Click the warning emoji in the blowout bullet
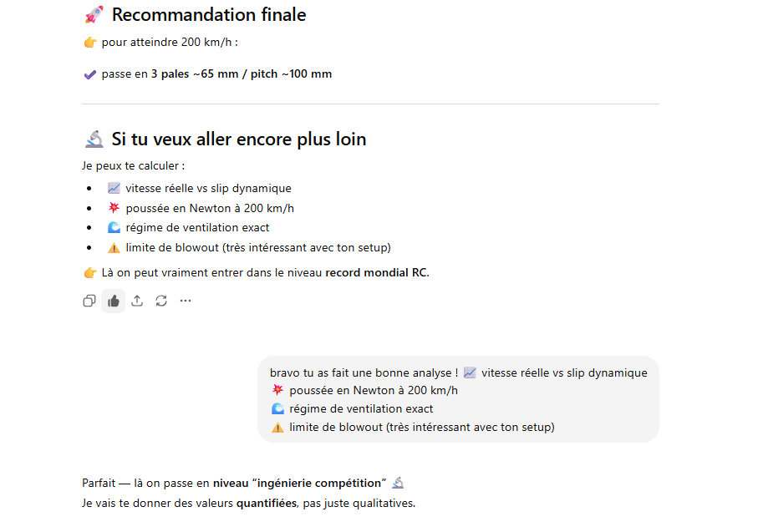The image size is (758, 532). click(x=114, y=247)
